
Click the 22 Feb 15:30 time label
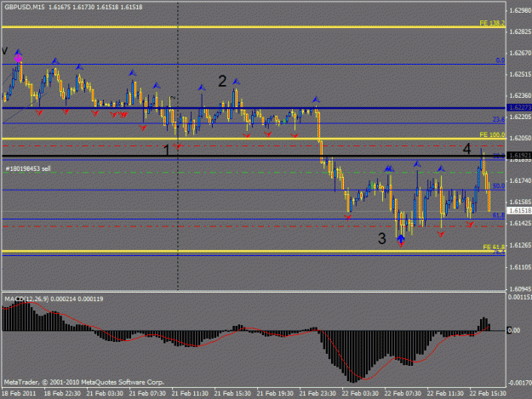tap(488, 393)
